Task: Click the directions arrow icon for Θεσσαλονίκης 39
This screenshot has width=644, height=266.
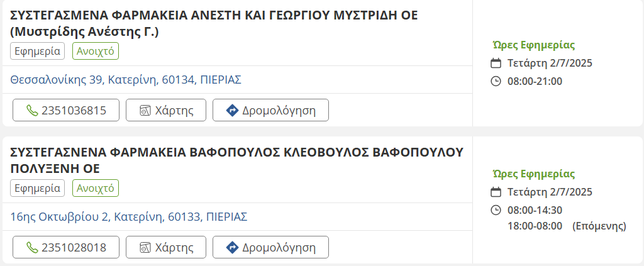Action: pyautogui.click(x=231, y=111)
